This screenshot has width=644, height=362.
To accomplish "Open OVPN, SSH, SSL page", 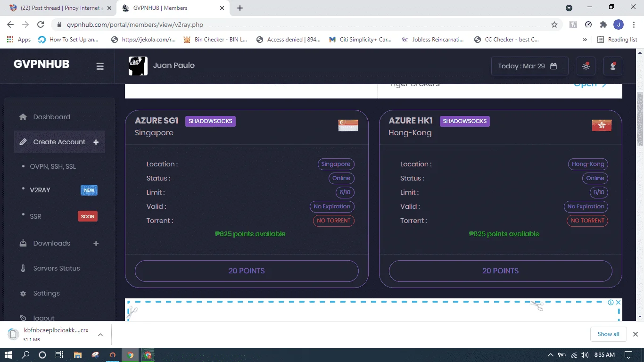I will pos(53,166).
